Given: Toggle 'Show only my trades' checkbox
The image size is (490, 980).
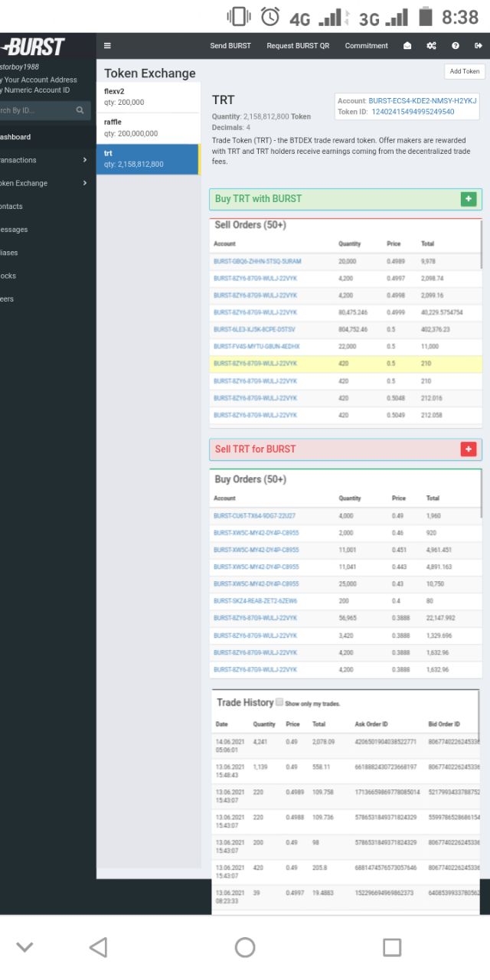Looking at the screenshot, I should (x=279, y=702).
